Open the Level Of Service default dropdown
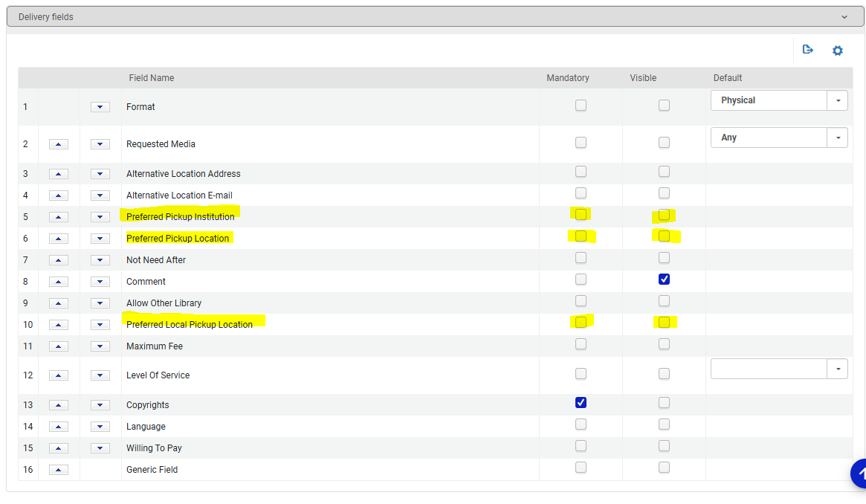Viewport: 866px width, 504px height. tap(837, 368)
